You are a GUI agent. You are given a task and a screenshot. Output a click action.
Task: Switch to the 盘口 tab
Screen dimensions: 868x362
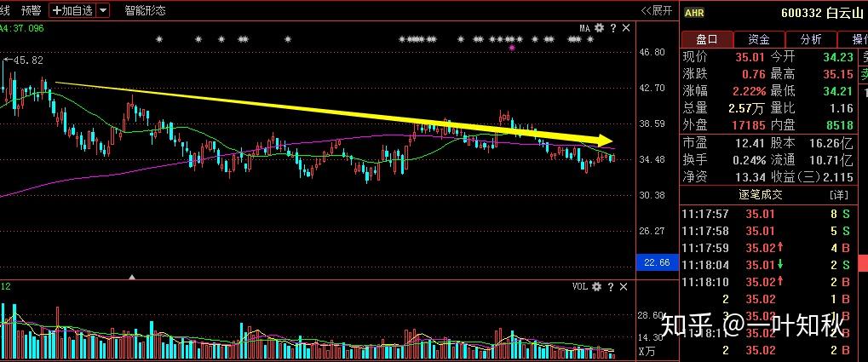(707, 39)
